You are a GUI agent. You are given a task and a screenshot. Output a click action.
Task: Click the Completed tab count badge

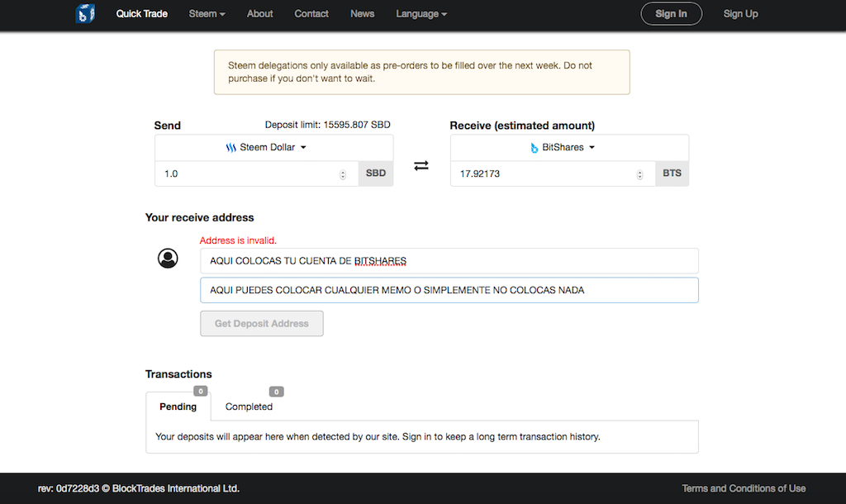276,392
